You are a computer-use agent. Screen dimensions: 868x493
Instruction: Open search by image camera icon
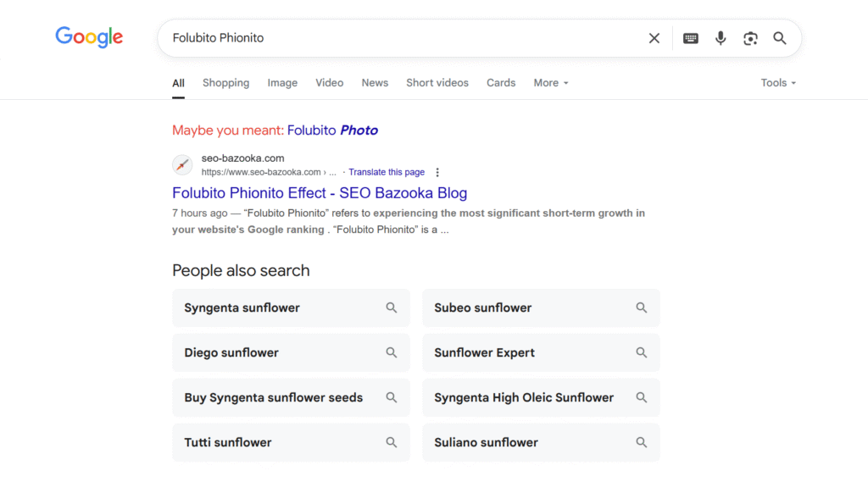tap(750, 38)
